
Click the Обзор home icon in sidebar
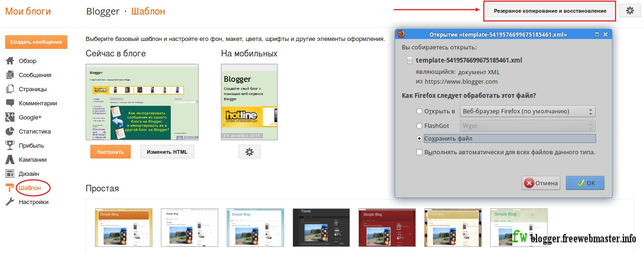tap(10, 61)
